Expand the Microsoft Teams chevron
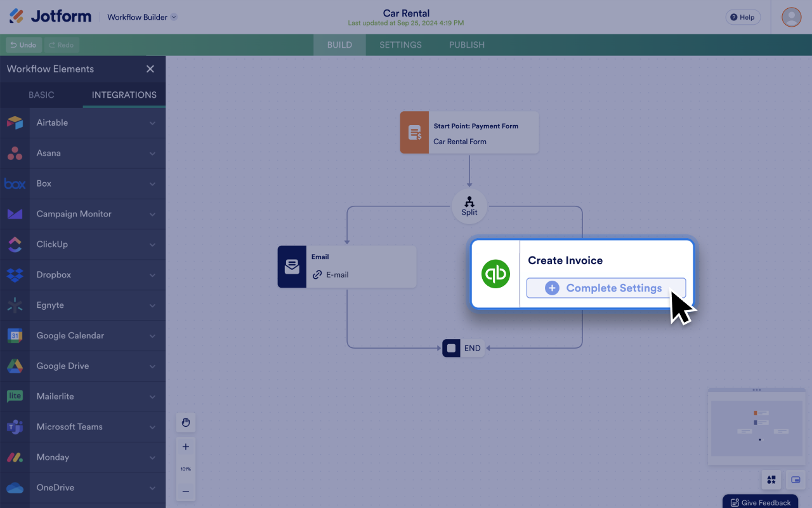 152,427
